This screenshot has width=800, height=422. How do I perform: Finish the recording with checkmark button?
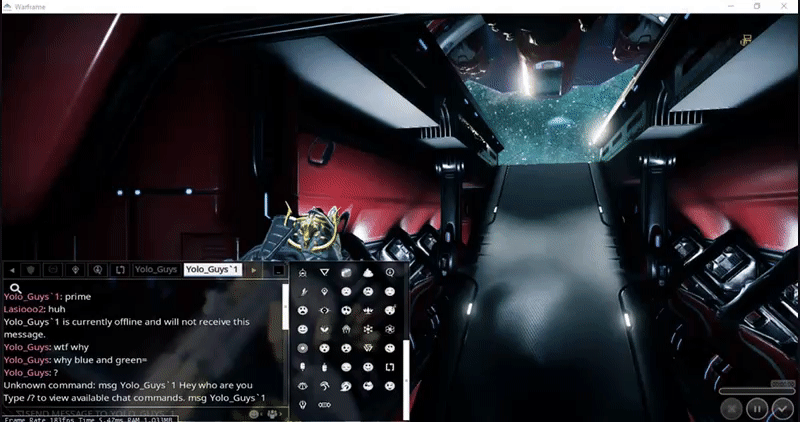click(782, 408)
